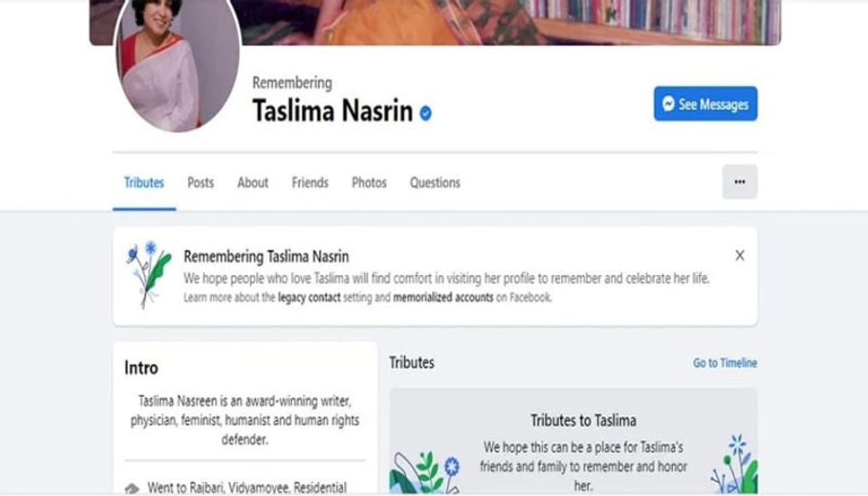The height and width of the screenshot is (496, 868).
Task: Click the Go to Timeline link
Action: (x=725, y=363)
